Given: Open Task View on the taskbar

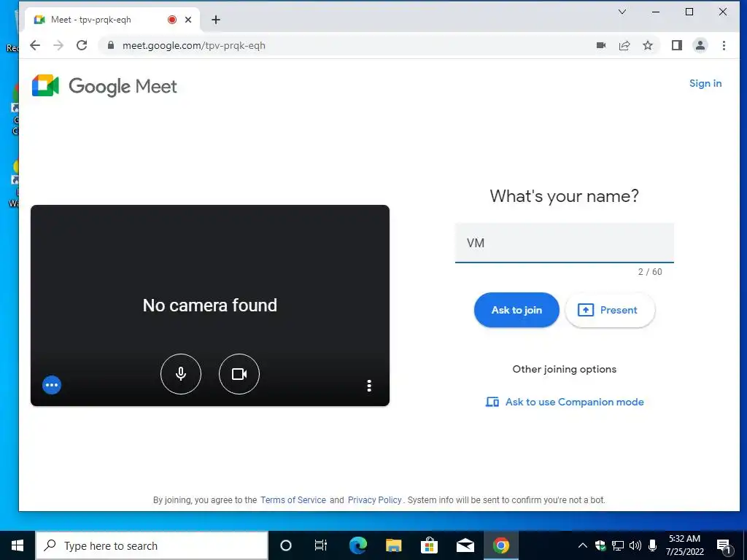Looking at the screenshot, I should tap(321, 545).
